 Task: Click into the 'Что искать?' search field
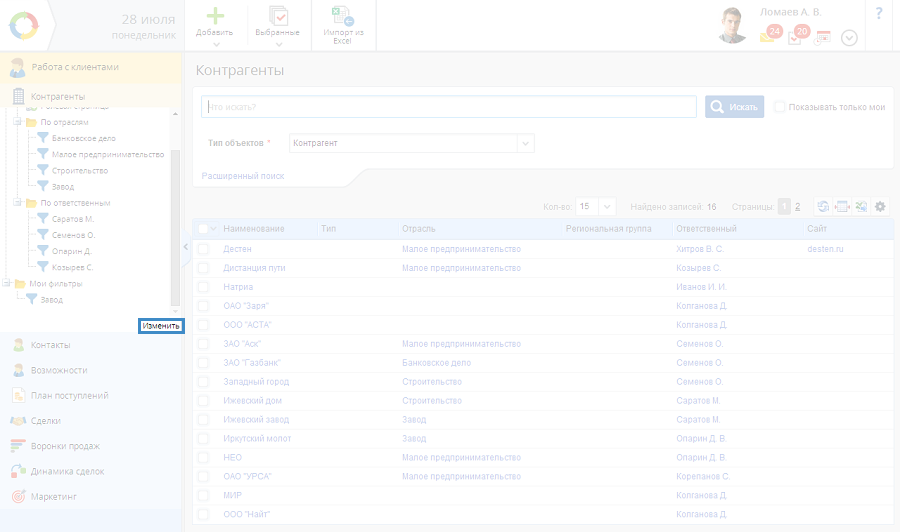(x=448, y=107)
